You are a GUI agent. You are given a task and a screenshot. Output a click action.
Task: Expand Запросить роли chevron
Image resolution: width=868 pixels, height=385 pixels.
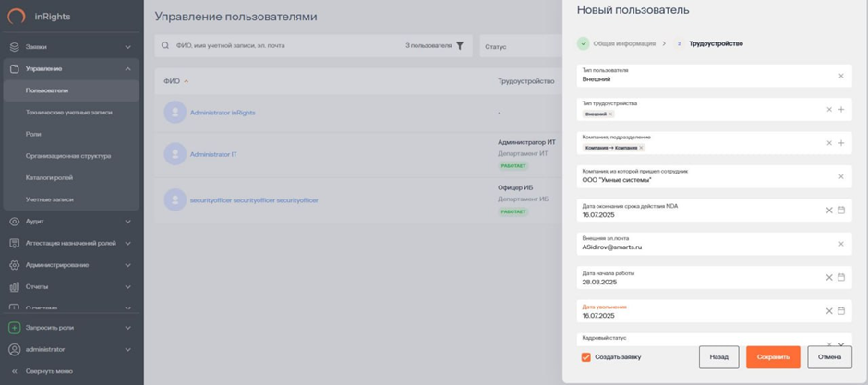(x=127, y=328)
